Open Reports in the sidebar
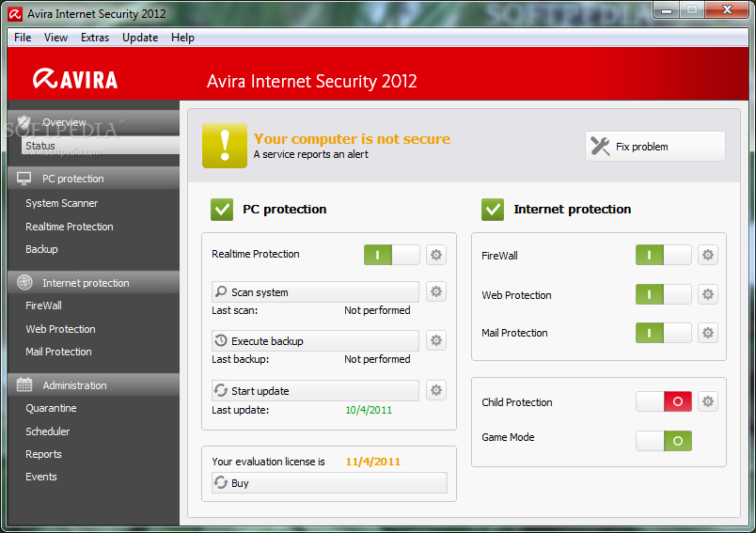This screenshot has height=533, width=756. 43,454
